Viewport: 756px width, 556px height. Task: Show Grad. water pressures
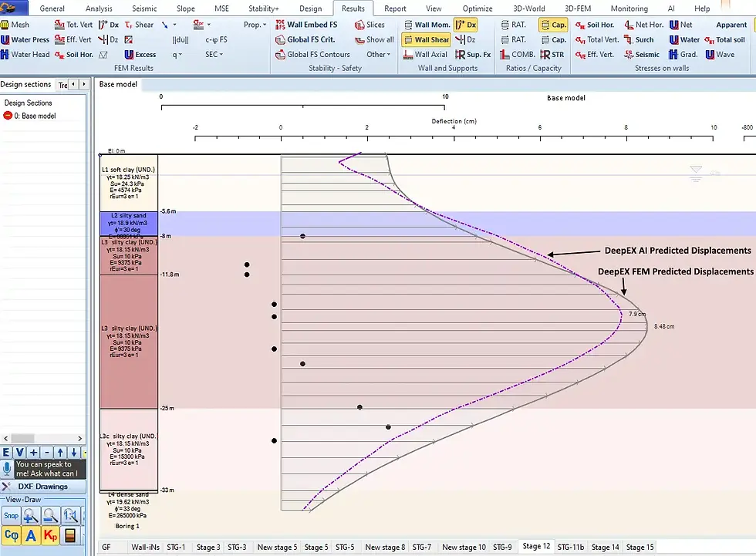coord(683,55)
